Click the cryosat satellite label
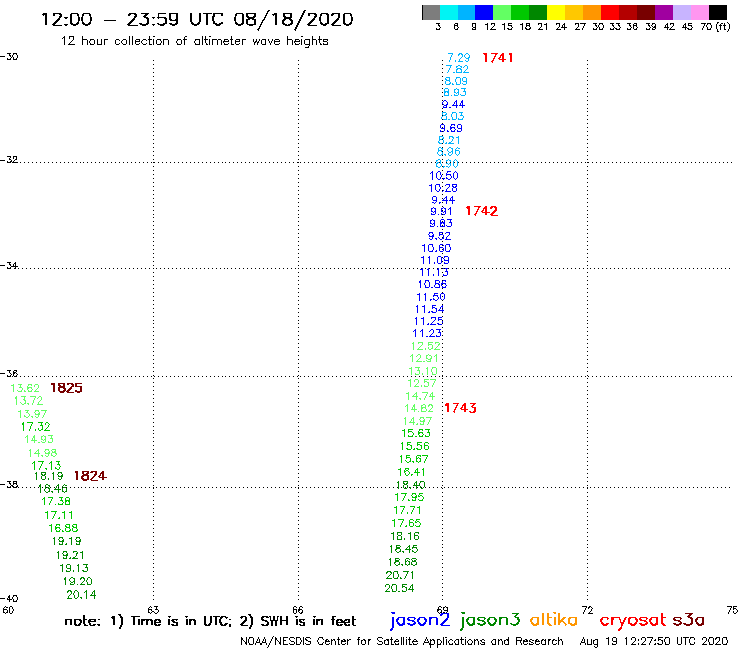 pyautogui.click(x=633, y=620)
